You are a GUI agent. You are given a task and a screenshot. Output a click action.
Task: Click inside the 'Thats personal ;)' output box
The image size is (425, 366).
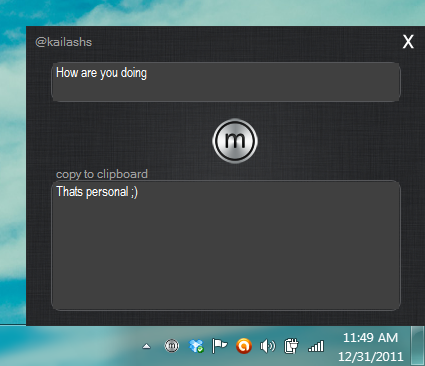pos(226,245)
